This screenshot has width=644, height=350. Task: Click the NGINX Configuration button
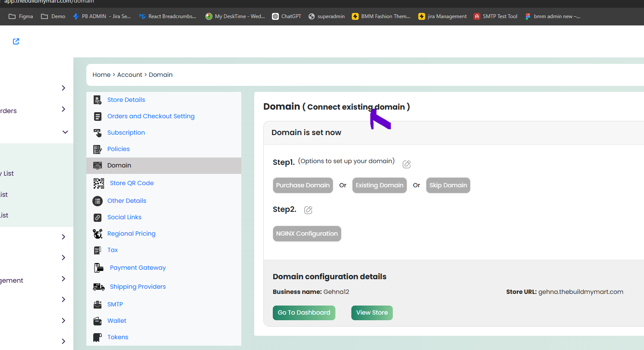[x=307, y=233]
